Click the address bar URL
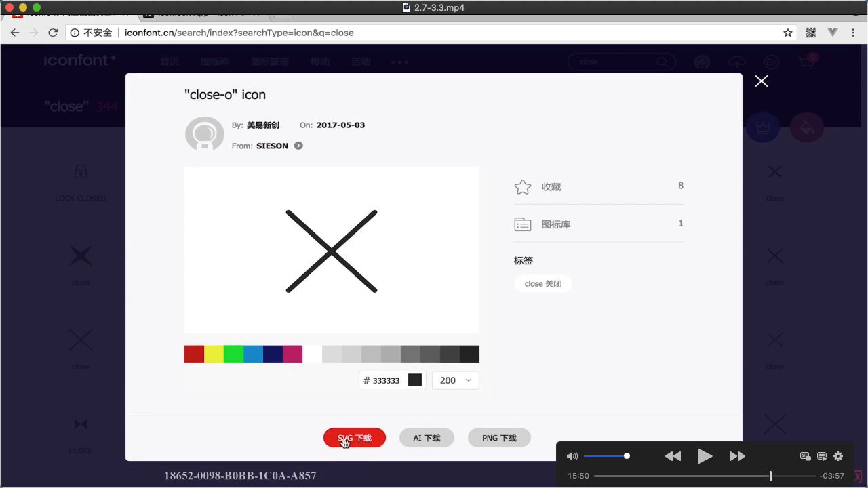 point(239,33)
